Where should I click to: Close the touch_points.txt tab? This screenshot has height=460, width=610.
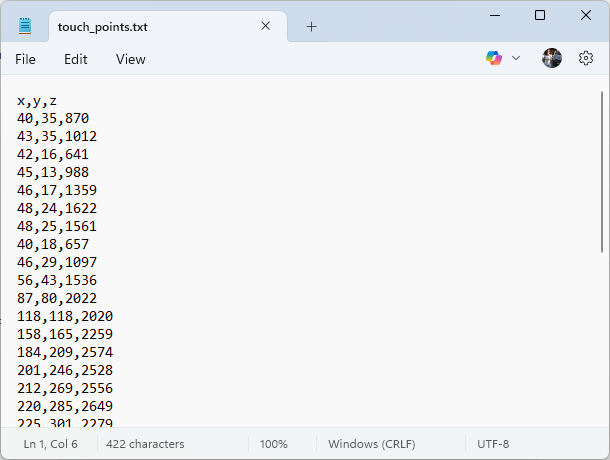click(265, 26)
